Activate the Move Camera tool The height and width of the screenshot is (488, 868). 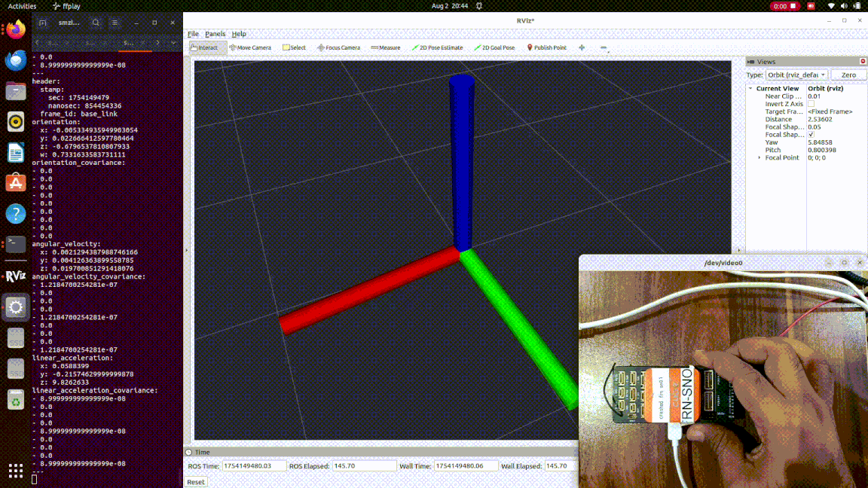(x=249, y=47)
